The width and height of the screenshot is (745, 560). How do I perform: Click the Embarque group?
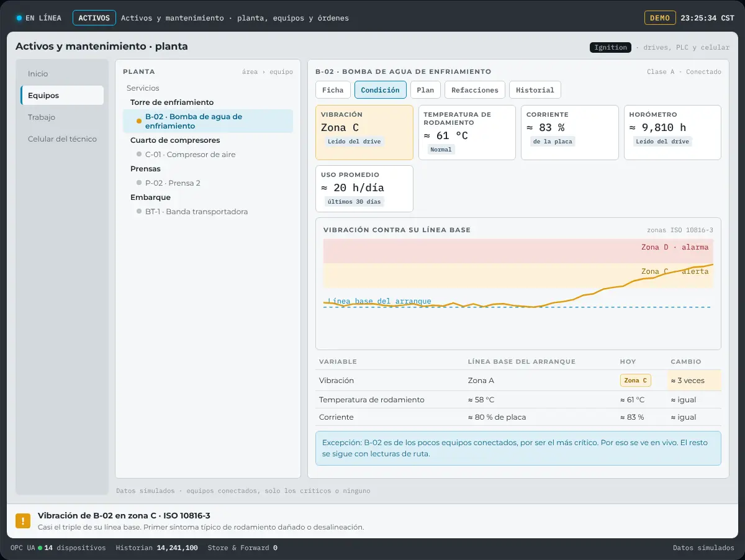(150, 197)
